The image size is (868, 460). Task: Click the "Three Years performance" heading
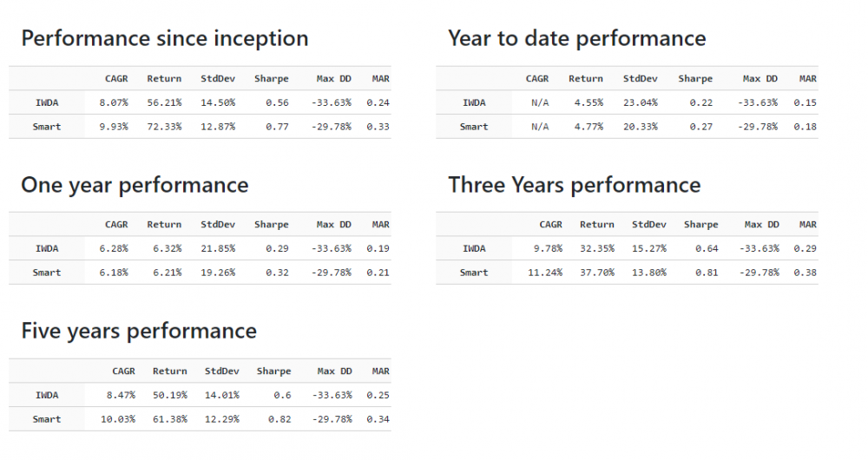[x=574, y=186]
